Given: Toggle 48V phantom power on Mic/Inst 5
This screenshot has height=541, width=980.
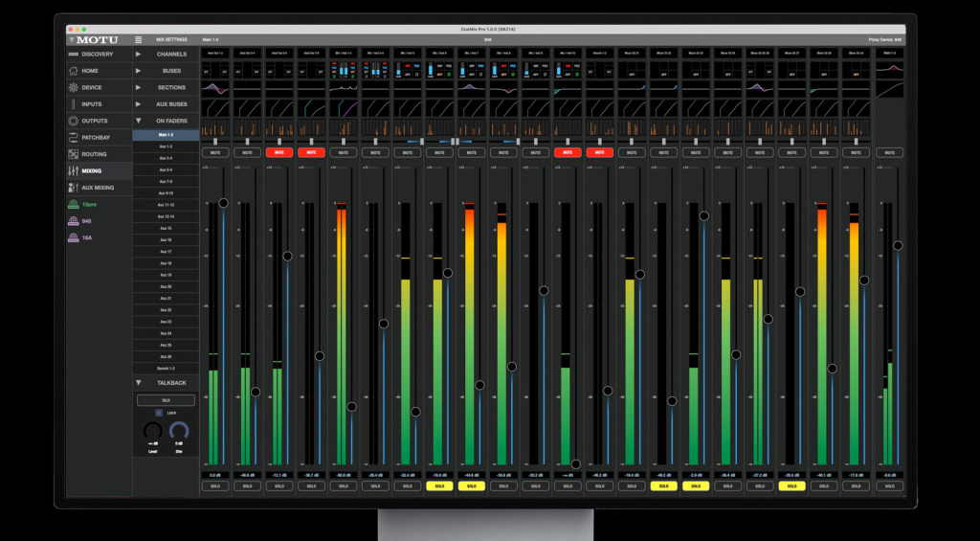Looking at the screenshot, I should click(x=408, y=65).
